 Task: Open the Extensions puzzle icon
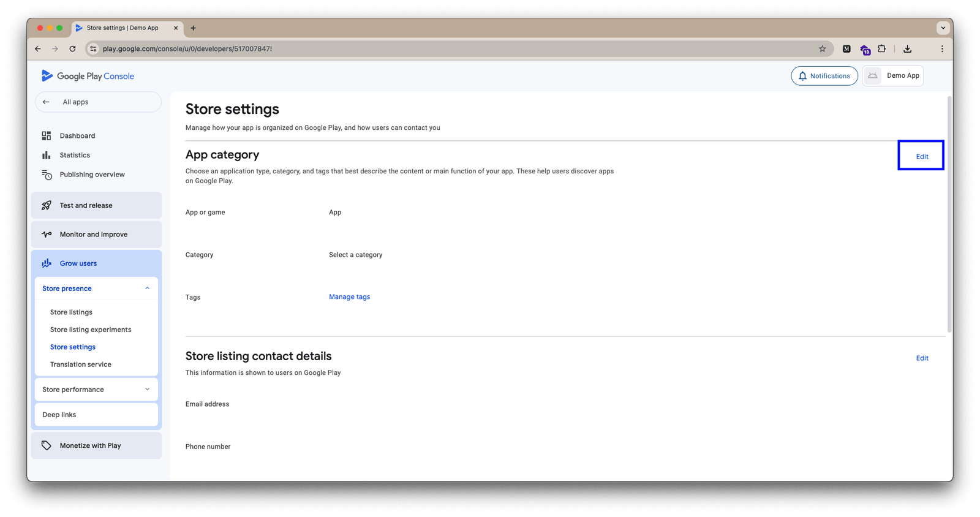click(x=882, y=49)
